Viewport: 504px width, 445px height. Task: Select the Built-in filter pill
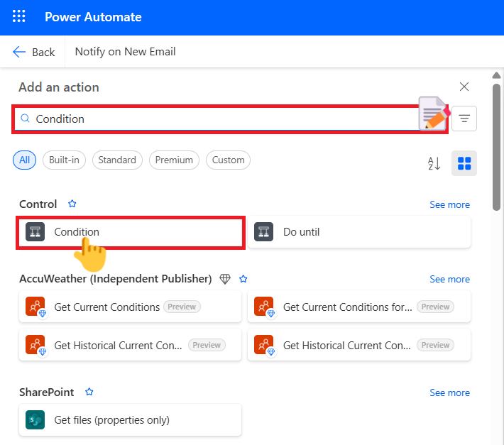pos(64,160)
